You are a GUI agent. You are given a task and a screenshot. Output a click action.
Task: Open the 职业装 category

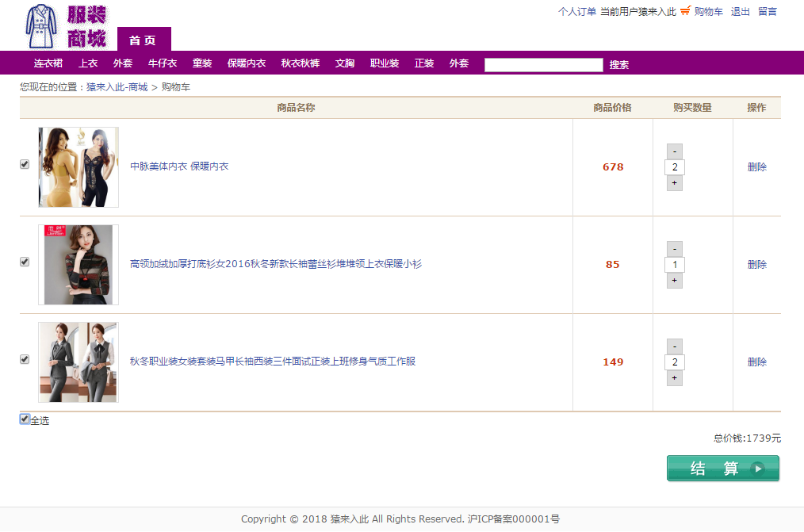(385, 63)
